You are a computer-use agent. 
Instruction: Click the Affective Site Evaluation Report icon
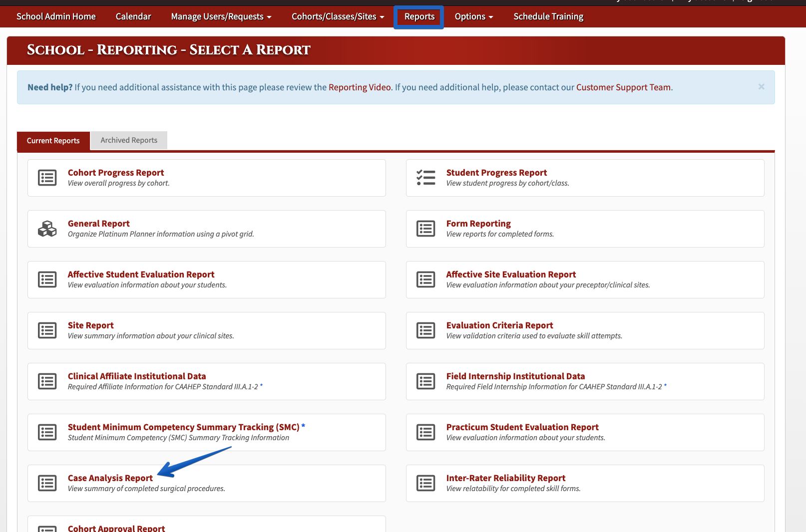426,279
